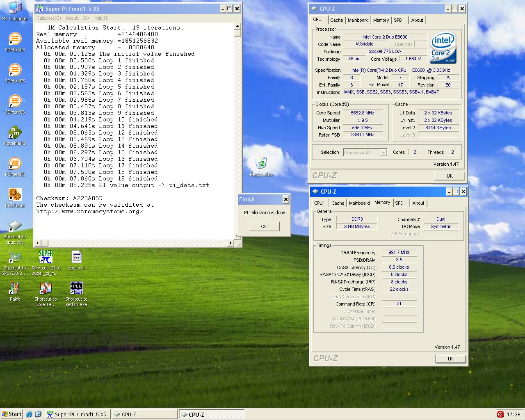Switch to SPD tab in upper CPU-Z window
This screenshot has height=420, width=525.
[398, 20]
